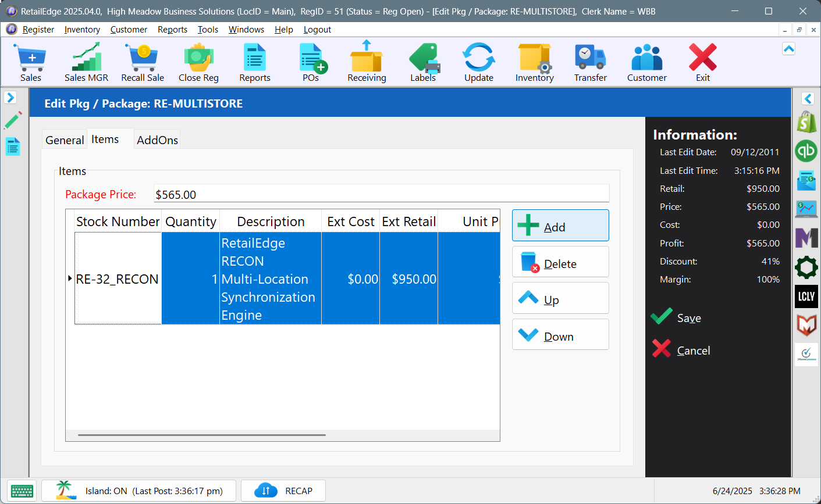The height and width of the screenshot is (504, 821).
Task: Click the checkmark customers icon in right sidebar
Action: click(806, 354)
